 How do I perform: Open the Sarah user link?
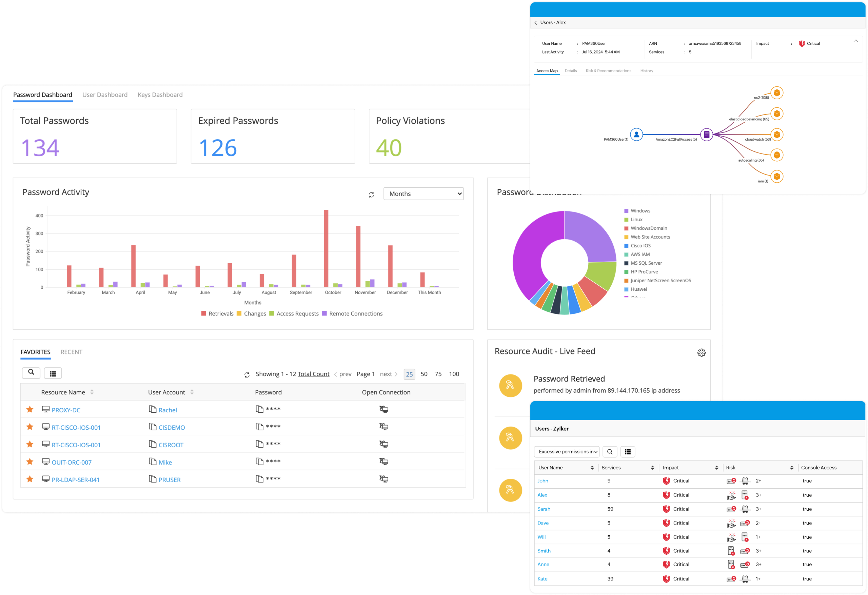[x=544, y=509]
